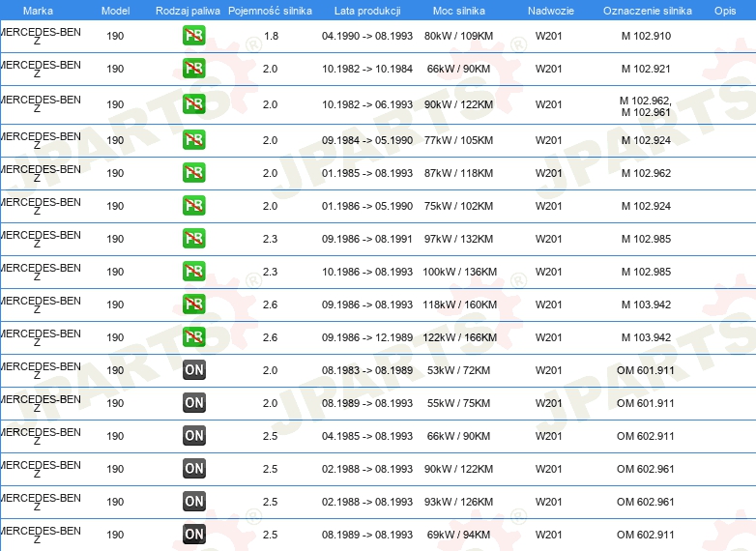Click the Moc silnika column header
Viewport: 756px width, 551px height.
click(x=458, y=11)
